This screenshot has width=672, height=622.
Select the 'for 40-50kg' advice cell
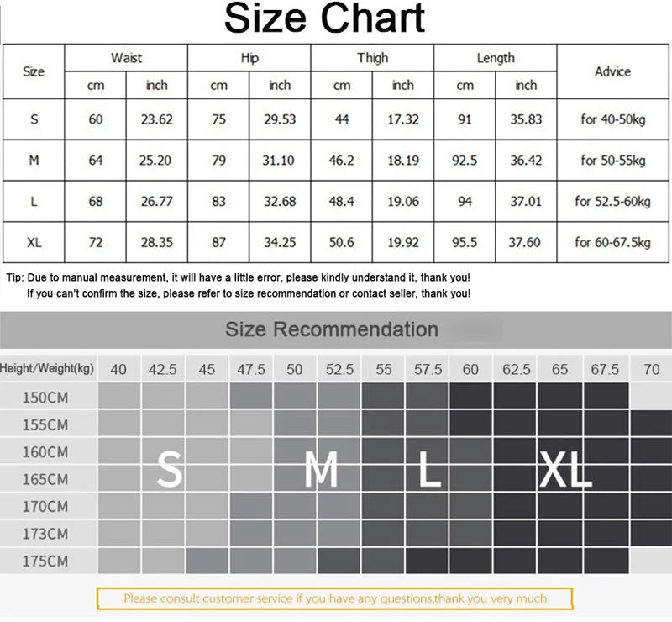[x=612, y=119]
